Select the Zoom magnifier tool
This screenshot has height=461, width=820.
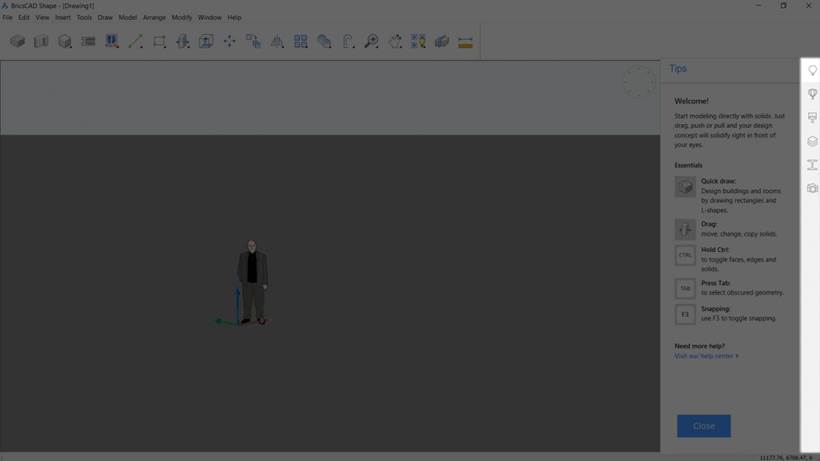[372, 41]
